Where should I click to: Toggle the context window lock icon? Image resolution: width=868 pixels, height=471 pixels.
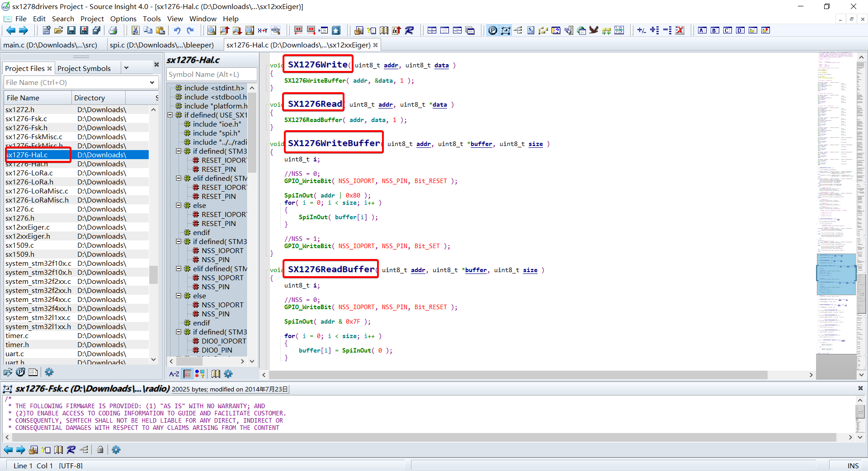pyautogui.click(x=100, y=450)
